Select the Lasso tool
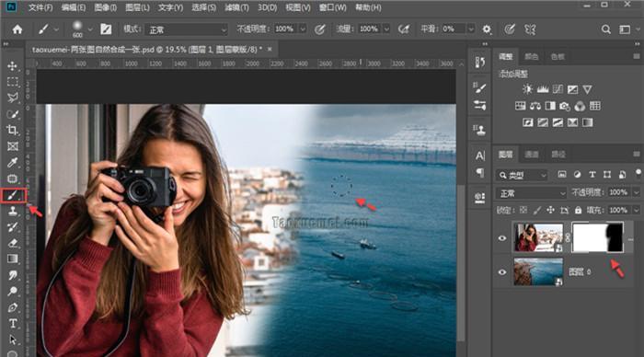This screenshot has width=644, height=357. tap(12, 98)
